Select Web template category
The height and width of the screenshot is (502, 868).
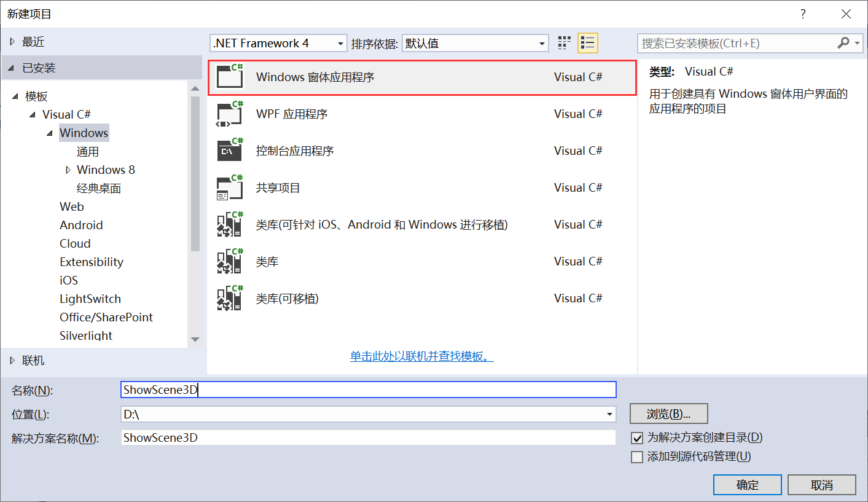tap(72, 206)
